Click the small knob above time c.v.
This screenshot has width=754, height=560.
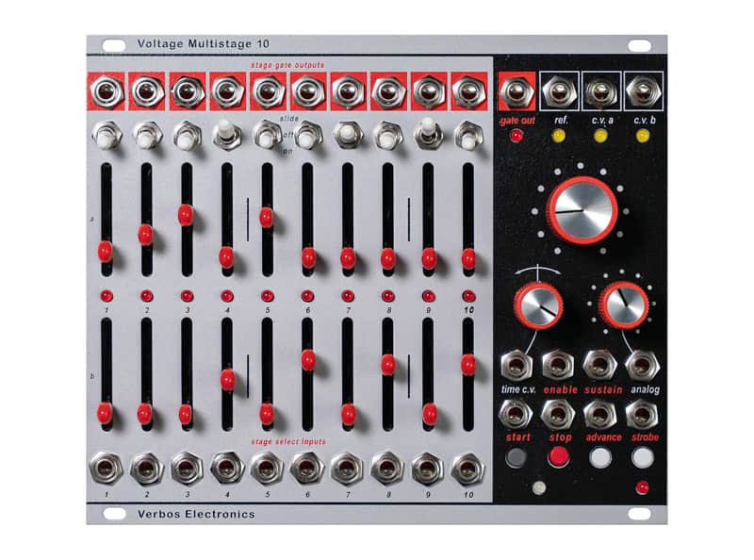538,305
